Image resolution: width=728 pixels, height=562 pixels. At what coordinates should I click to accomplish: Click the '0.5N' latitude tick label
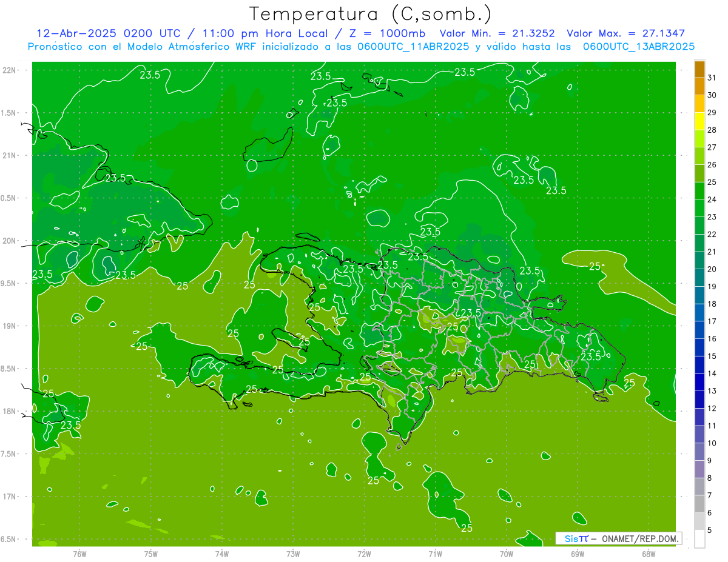tap(8, 198)
